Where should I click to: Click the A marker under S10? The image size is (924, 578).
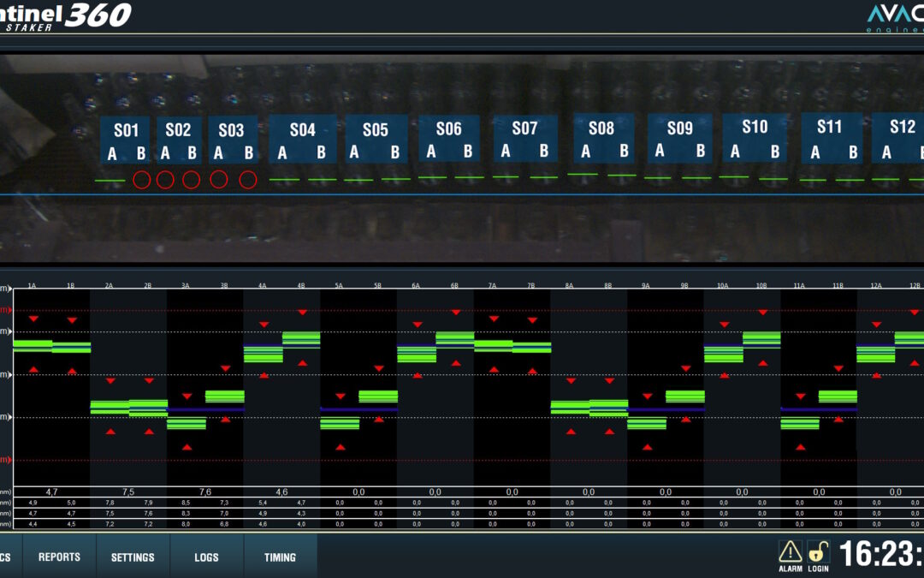point(735,152)
